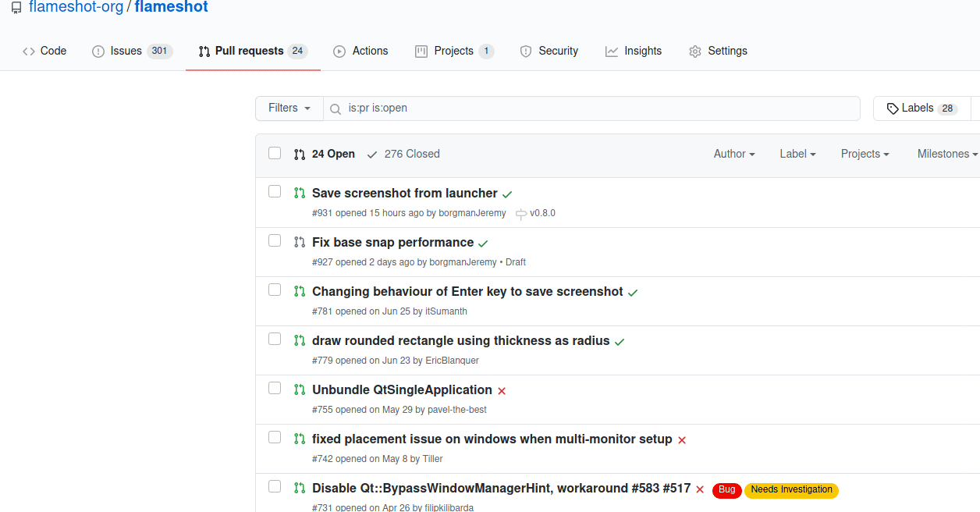Open Fix base snap performance pull request
Viewport: 980px width, 512px height.
pyautogui.click(x=393, y=242)
